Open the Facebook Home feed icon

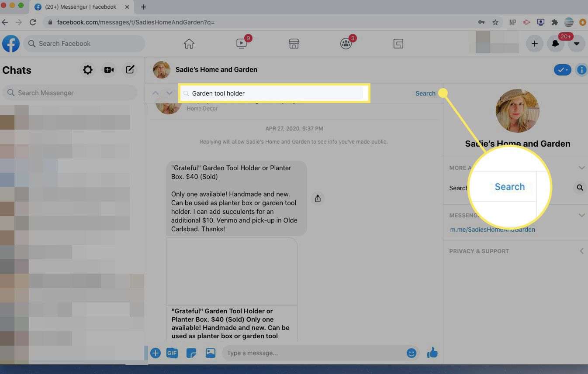click(x=189, y=44)
